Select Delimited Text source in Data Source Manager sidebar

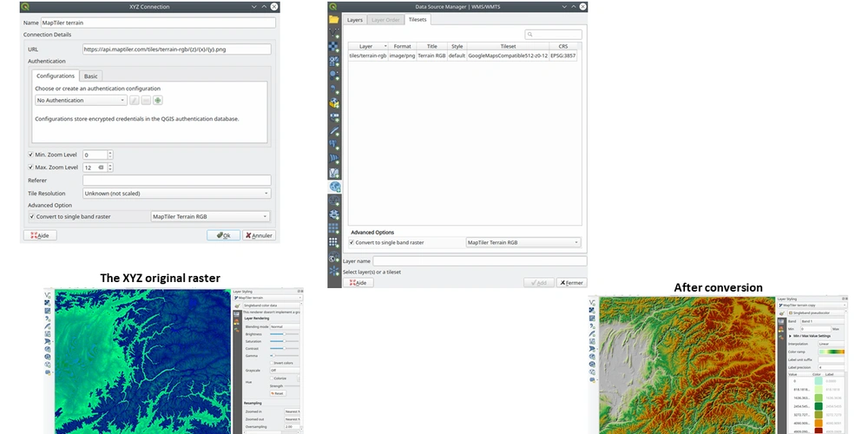tap(334, 89)
